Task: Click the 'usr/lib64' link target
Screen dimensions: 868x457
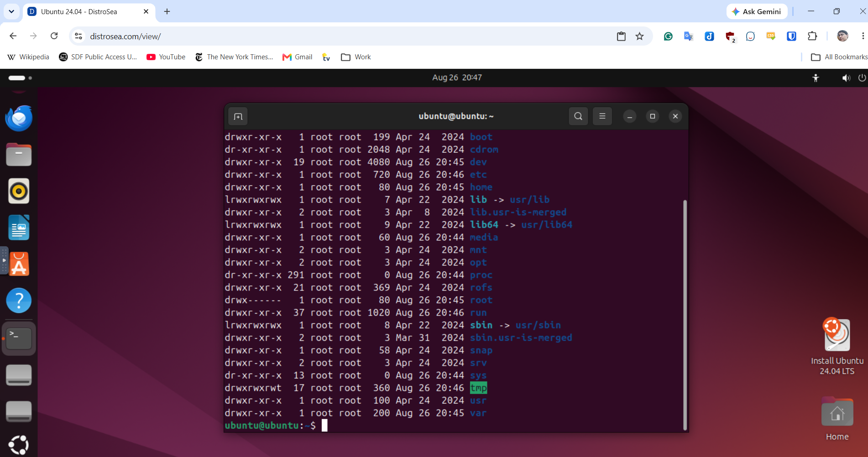Action: point(547,225)
